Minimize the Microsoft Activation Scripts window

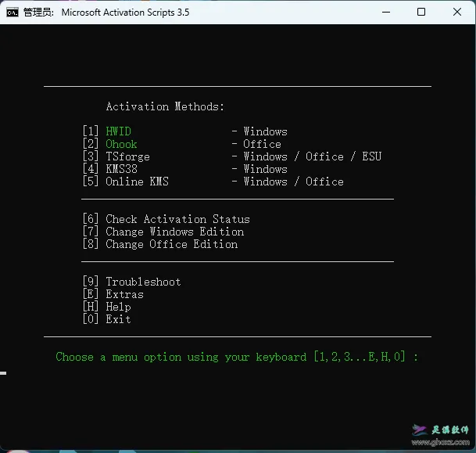click(x=386, y=13)
